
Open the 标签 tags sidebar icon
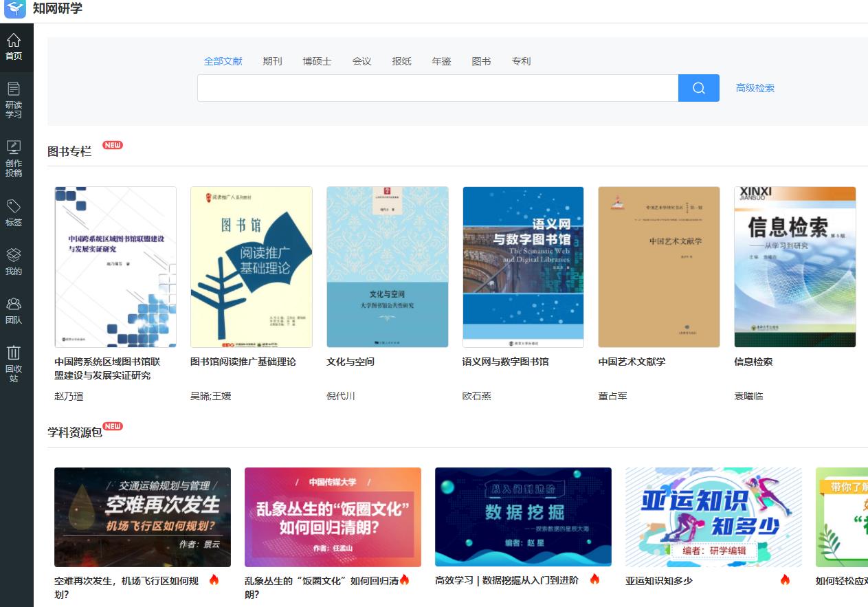point(14,213)
